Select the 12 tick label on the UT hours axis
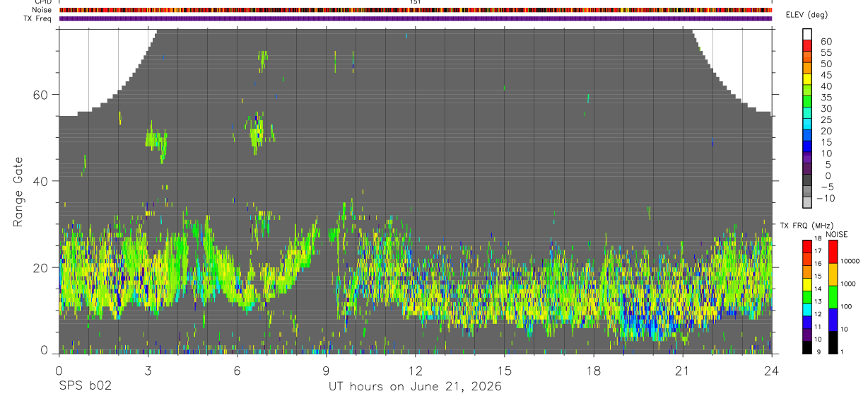This screenshot has width=868, height=401. [415, 370]
